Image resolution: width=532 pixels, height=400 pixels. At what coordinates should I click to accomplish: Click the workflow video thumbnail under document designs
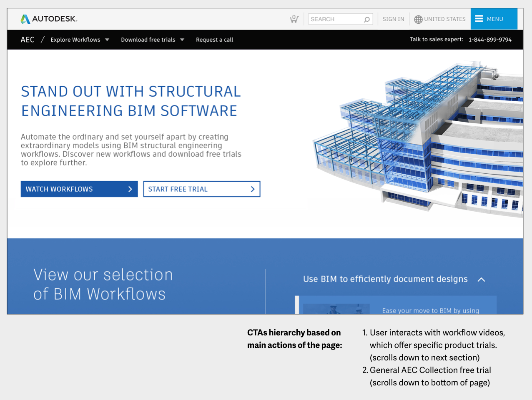(x=336, y=309)
